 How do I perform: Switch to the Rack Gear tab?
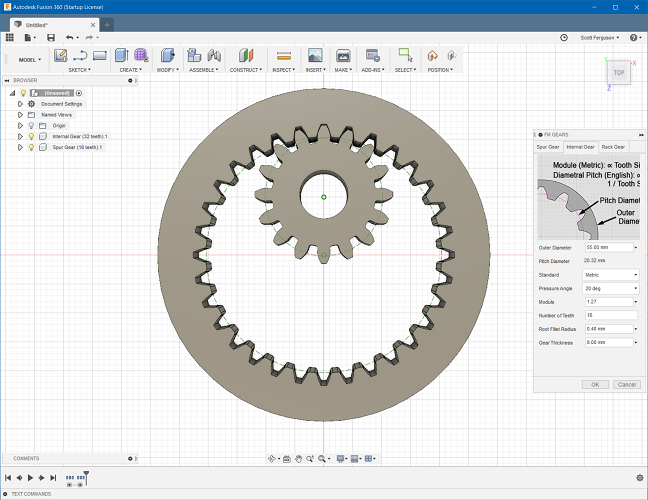pyautogui.click(x=613, y=147)
